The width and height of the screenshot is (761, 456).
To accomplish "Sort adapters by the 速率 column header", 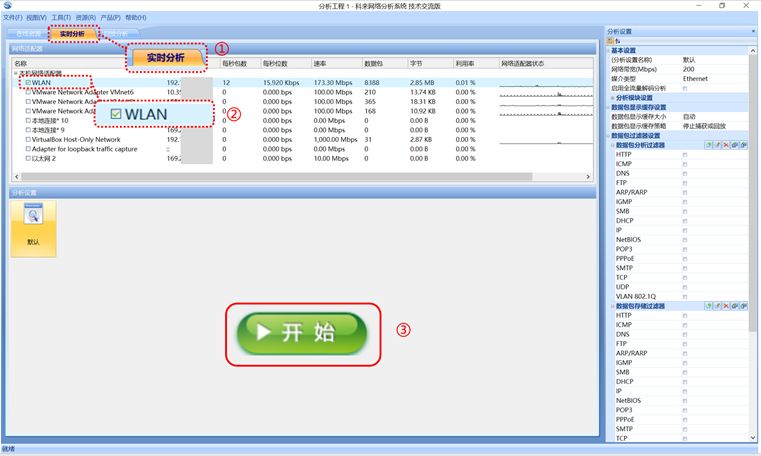I will [x=336, y=64].
